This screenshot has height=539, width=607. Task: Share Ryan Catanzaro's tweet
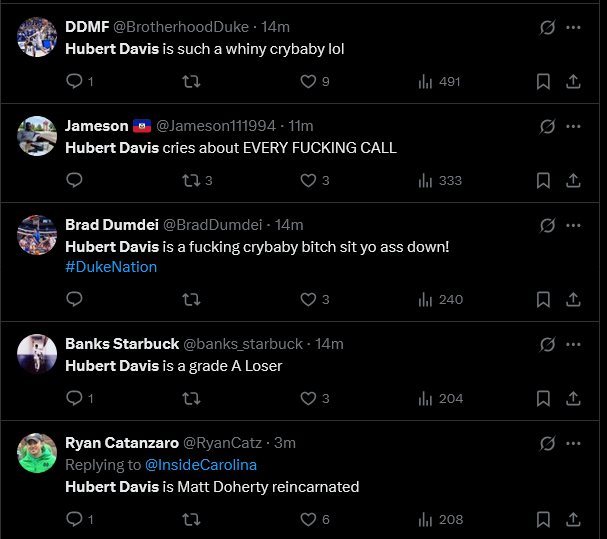point(574,519)
